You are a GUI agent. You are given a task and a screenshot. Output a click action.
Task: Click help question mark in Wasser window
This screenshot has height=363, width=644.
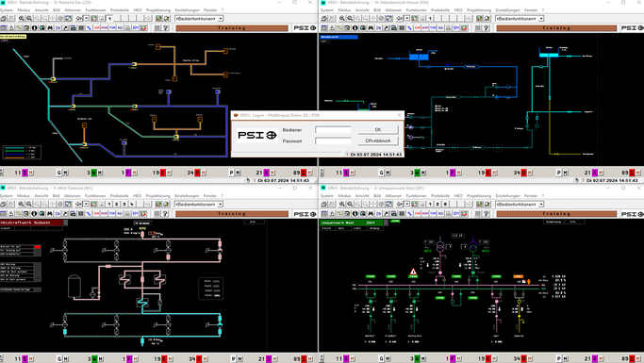[x=487, y=28]
